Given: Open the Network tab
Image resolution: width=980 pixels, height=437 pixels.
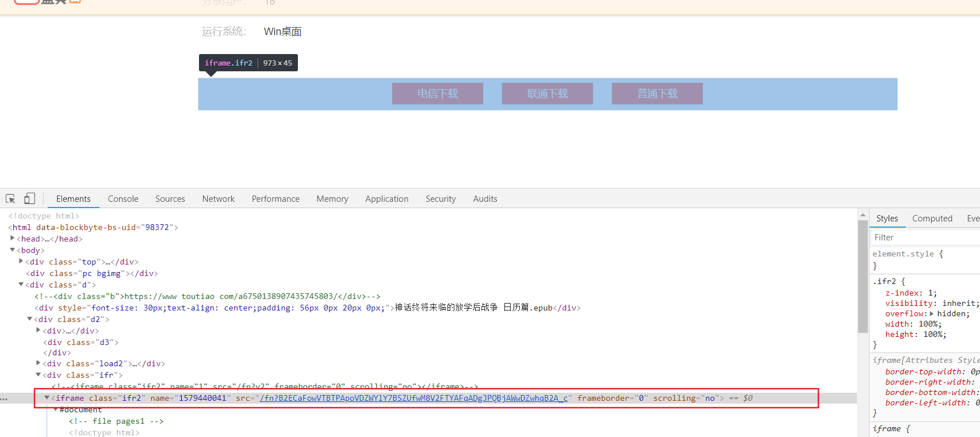Looking at the screenshot, I should point(219,199).
